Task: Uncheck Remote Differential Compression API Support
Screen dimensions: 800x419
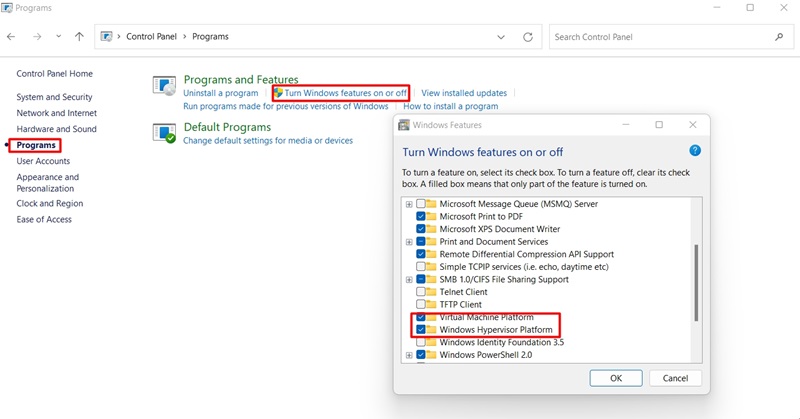Action: click(421, 254)
